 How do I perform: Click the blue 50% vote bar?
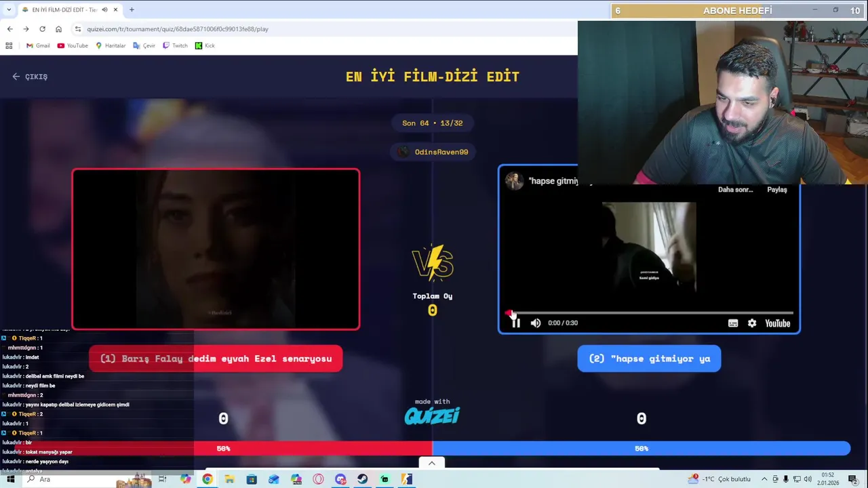click(x=642, y=448)
